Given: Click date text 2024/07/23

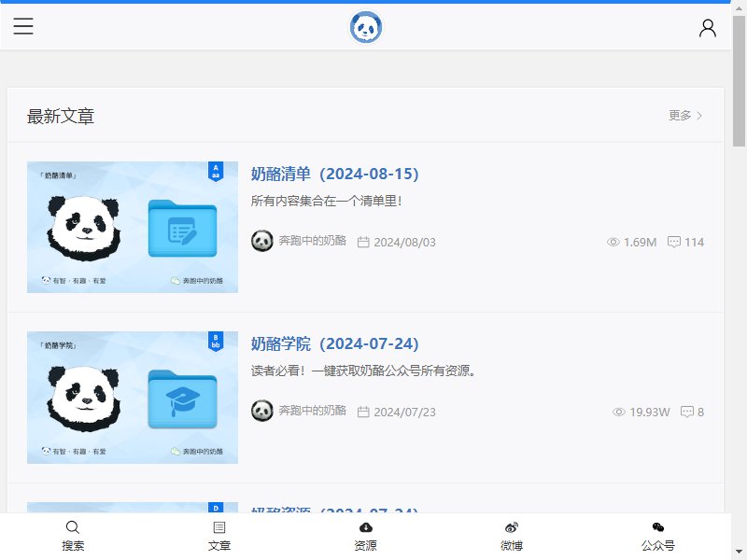Looking at the screenshot, I should point(405,413).
